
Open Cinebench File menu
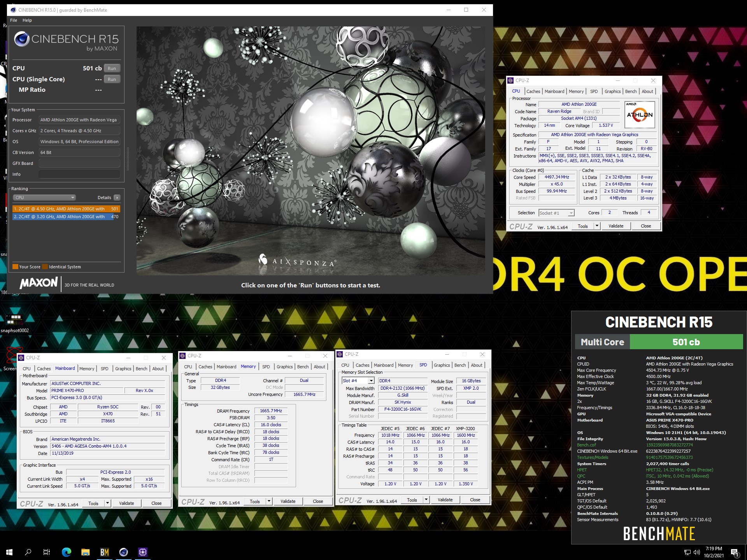pyautogui.click(x=14, y=20)
